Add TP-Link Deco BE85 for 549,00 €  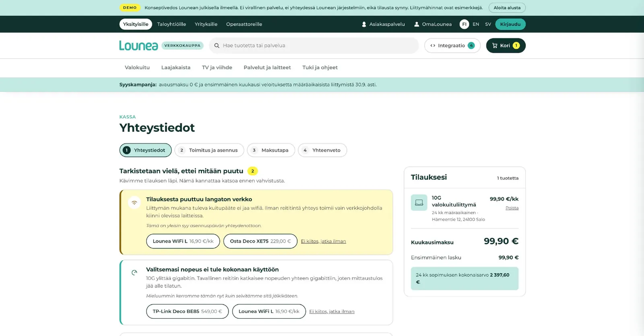point(188,311)
